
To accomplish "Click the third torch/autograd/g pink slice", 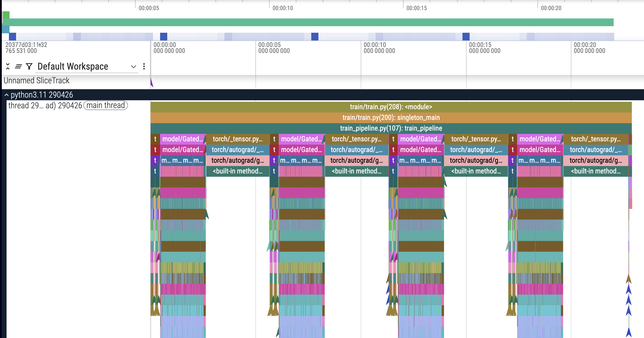I will pos(476,160).
